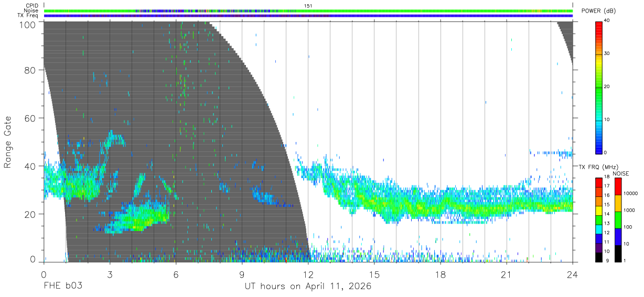Click the FHE b03 radar beam label
Viewport: 644px width, 297px height.
point(63,287)
